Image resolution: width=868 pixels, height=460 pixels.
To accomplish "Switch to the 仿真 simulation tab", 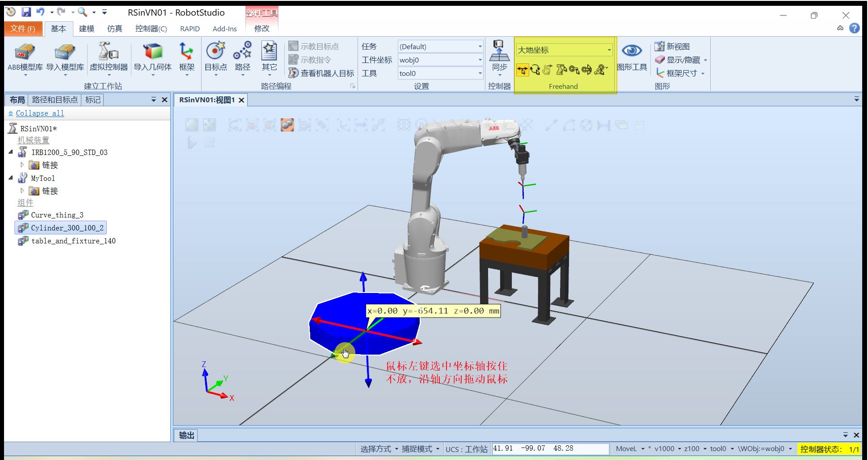I will click(115, 29).
